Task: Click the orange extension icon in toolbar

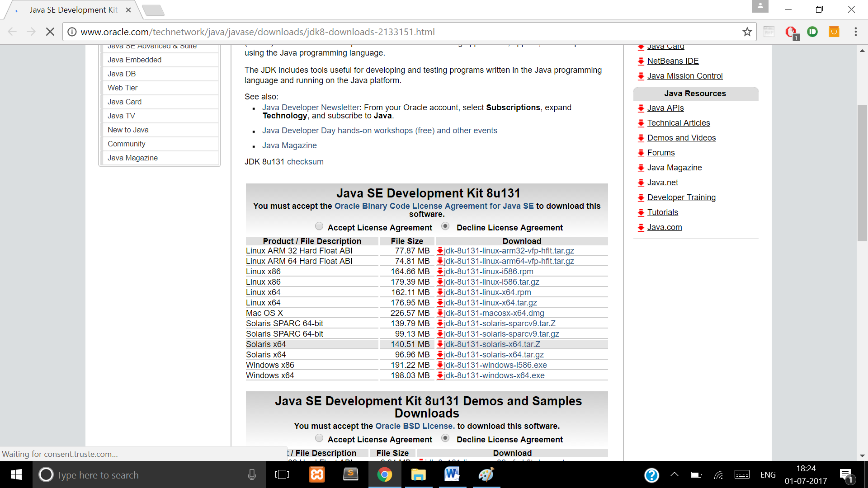Action: [834, 32]
